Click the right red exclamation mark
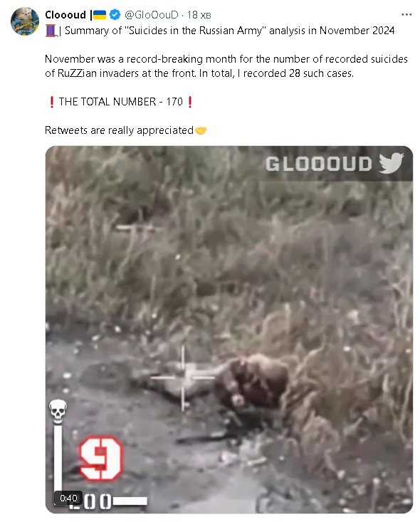Screen dimensions: 420x522 coord(190,102)
